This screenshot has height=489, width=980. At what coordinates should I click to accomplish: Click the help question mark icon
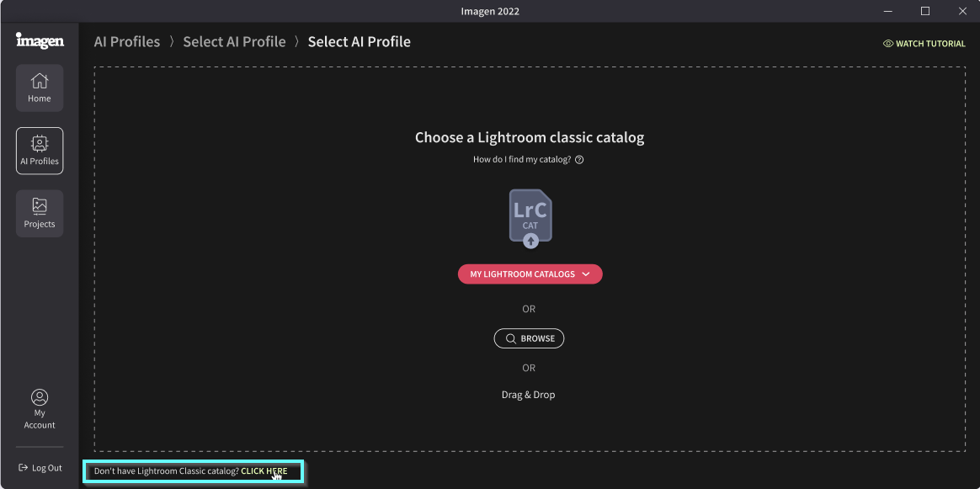coord(579,159)
